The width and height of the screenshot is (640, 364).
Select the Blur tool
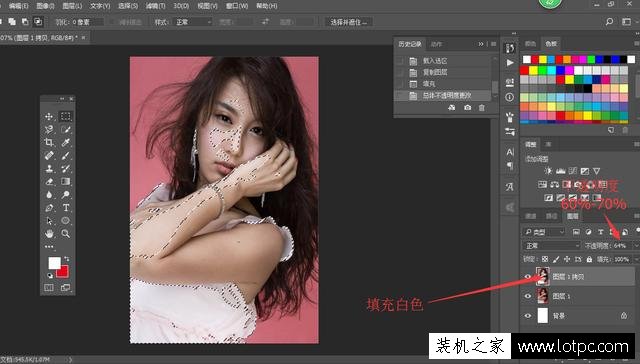(x=49, y=195)
